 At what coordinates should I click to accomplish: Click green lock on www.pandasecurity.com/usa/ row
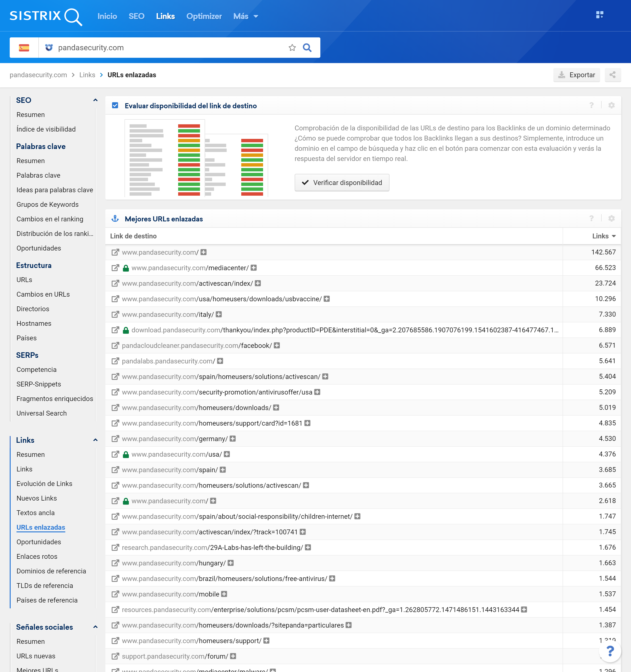[126, 454]
